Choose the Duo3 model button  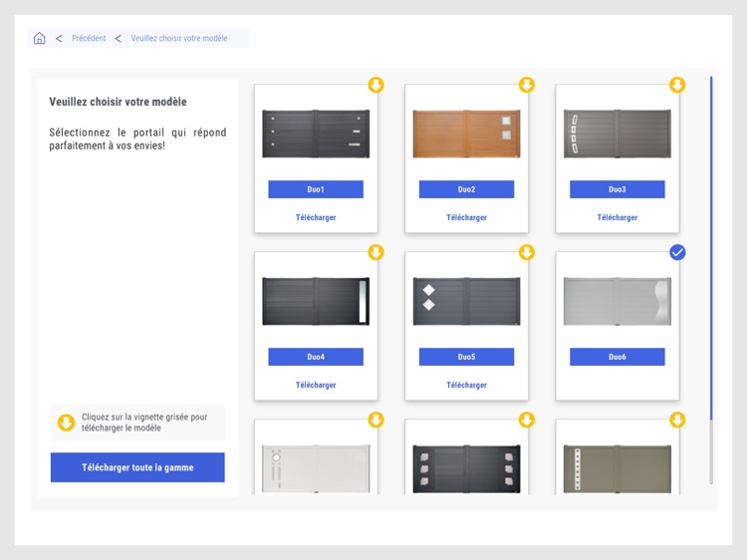pos(618,189)
